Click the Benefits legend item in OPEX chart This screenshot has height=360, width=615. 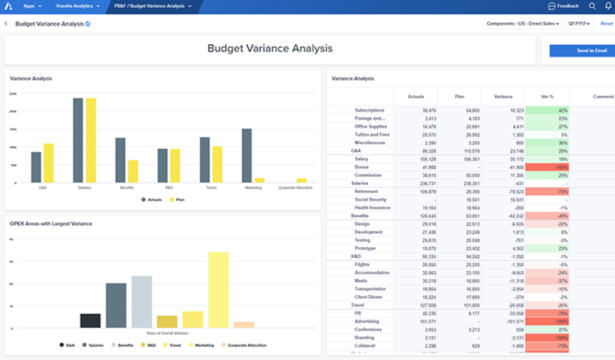(x=122, y=345)
